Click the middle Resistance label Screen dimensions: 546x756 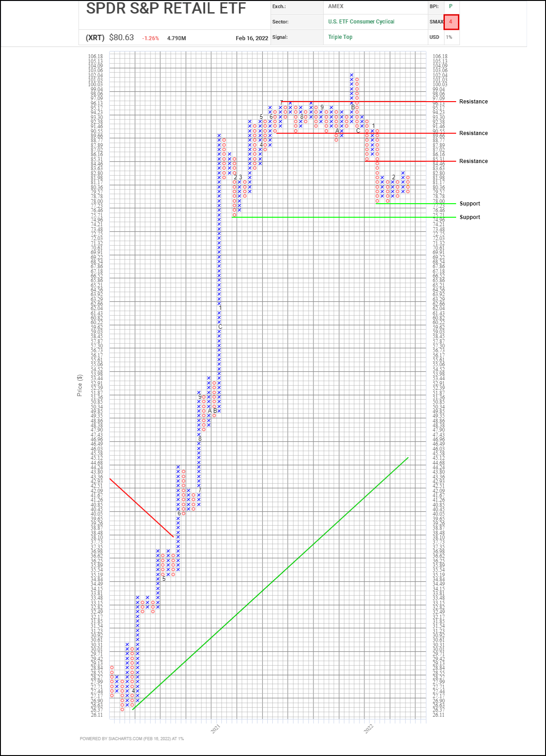click(473, 133)
